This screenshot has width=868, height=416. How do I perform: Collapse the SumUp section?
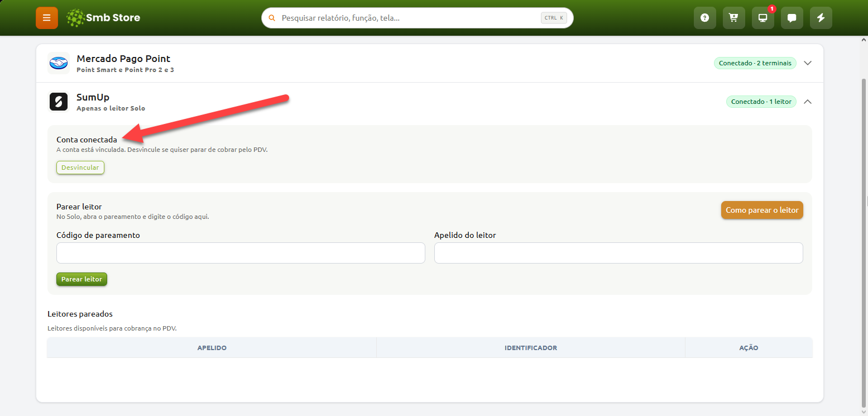808,102
